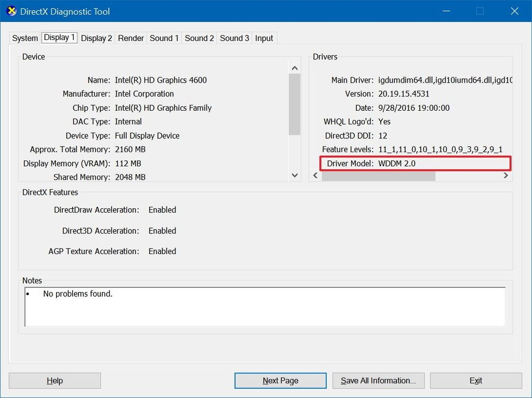Viewport: 532px width, 398px height.
Task: Switch to the Sound 2 tab
Action: pos(199,38)
